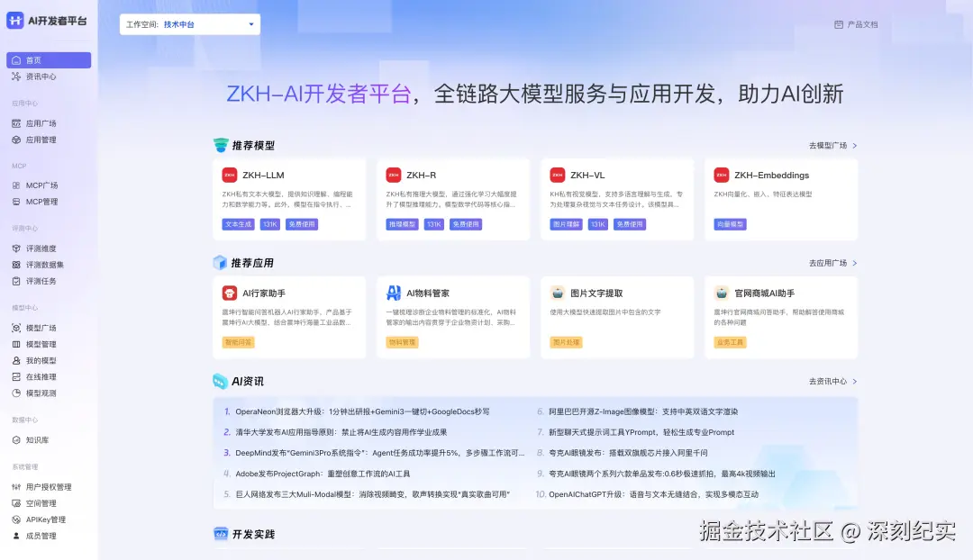Click 物料管理 tag on AI物料管家 card

click(x=402, y=342)
